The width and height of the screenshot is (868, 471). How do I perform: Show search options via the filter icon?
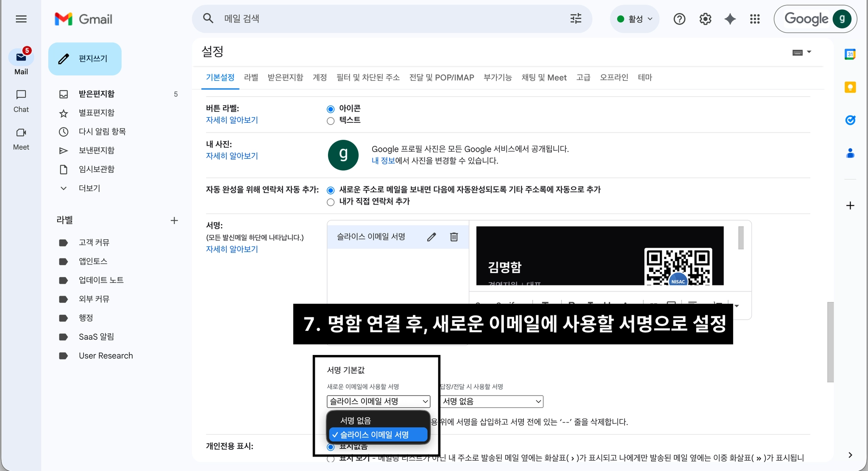click(576, 19)
